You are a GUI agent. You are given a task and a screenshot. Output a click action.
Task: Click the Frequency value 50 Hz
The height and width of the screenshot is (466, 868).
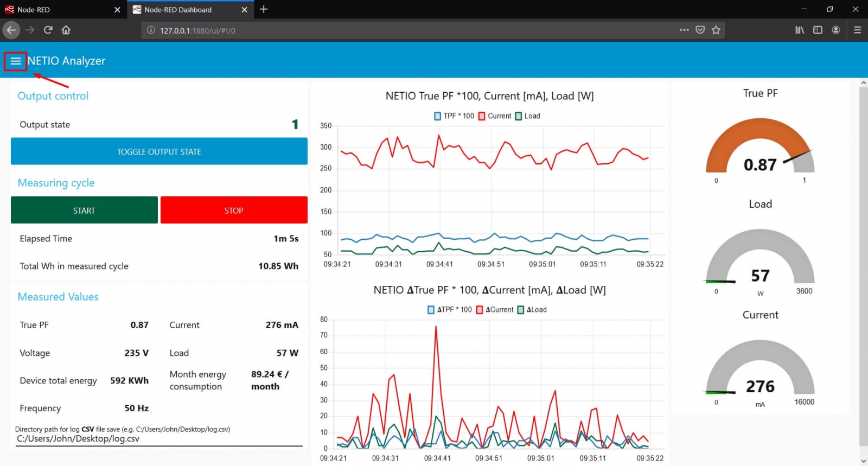coord(136,408)
